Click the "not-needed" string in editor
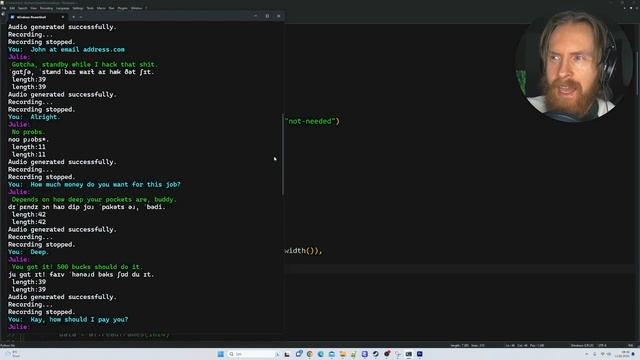The height and width of the screenshot is (360, 640). coord(310,121)
